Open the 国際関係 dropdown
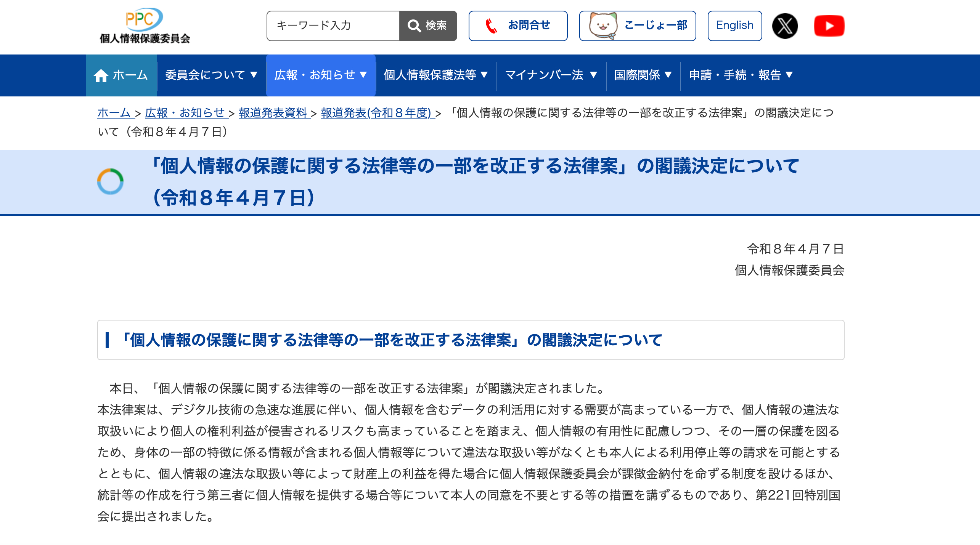Image resolution: width=980 pixels, height=545 pixels. pos(643,75)
